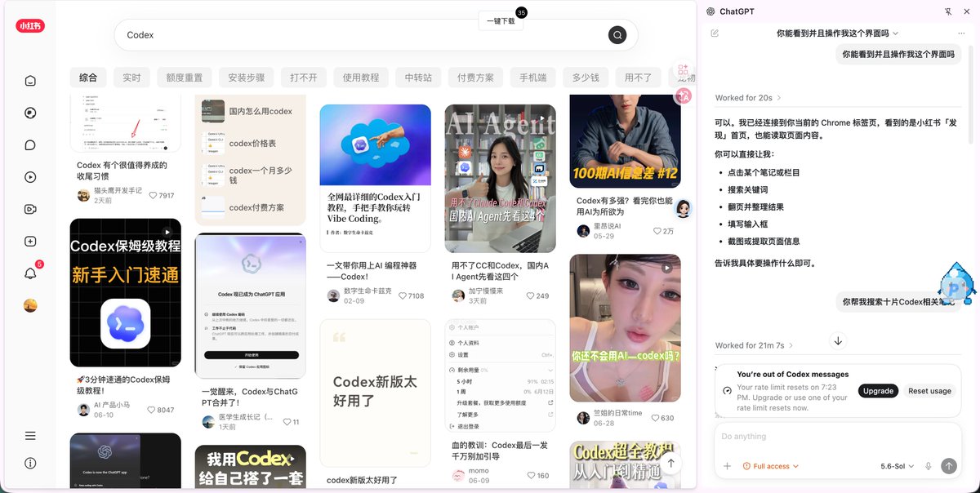Screen dimensions: 980x493
Task: Click the scroll-to-top arrow button
Action: tap(670, 463)
